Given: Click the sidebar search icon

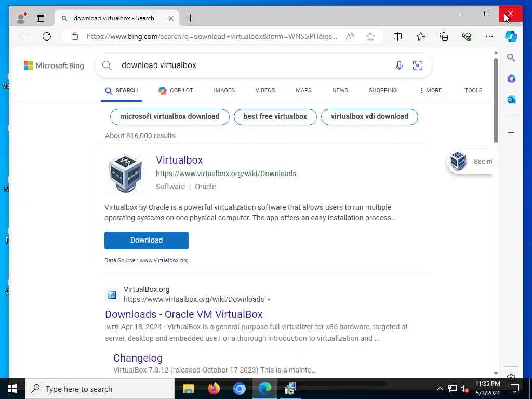Looking at the screenshot, I should point(511,58).
